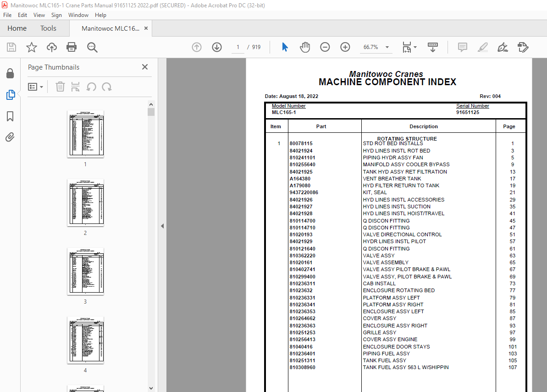The width and height of the screenshot is (547, 392).
Task: Open page display options dropdown arrow
Action: (415, 47)
